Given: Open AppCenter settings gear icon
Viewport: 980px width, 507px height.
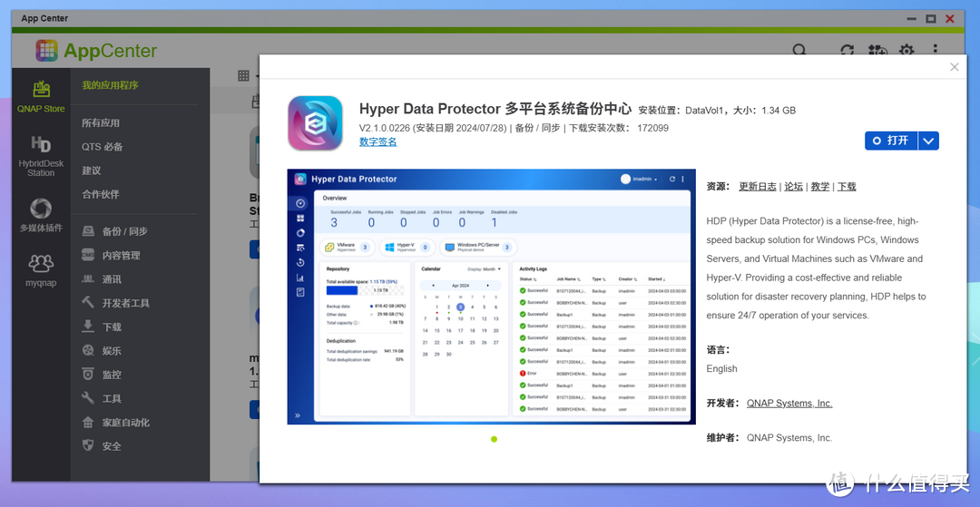Looking at the screenshot, I should [x=906, y=52].
